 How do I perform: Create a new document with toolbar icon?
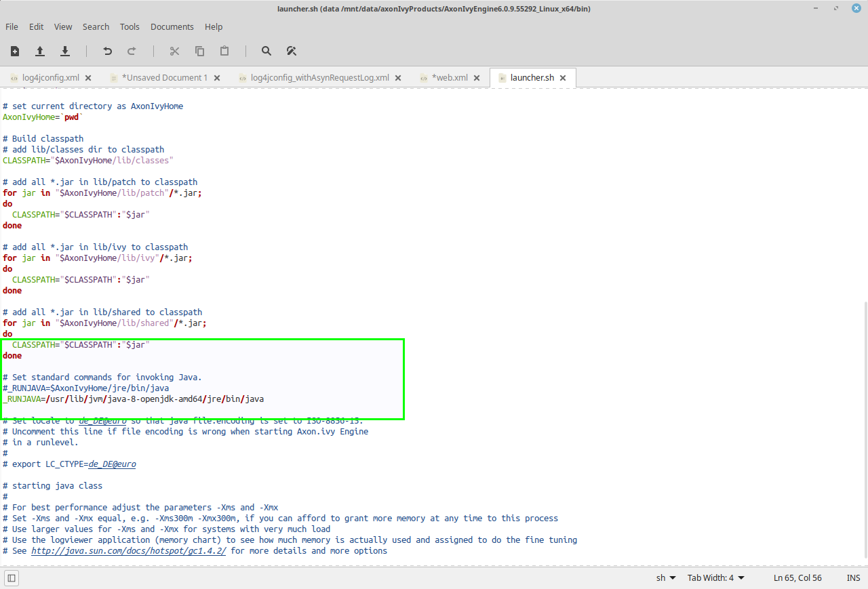(x=15, y=51)
